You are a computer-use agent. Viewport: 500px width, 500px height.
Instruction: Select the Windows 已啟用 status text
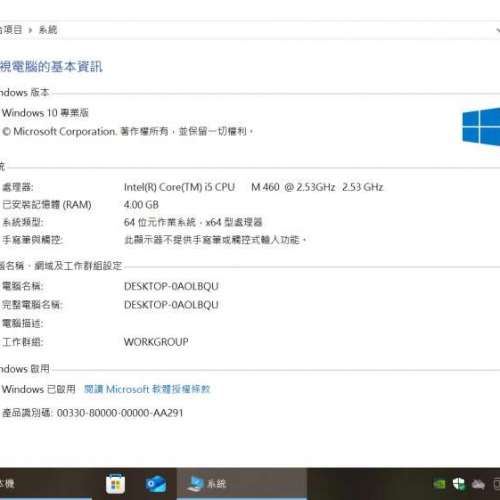point(39,389)
